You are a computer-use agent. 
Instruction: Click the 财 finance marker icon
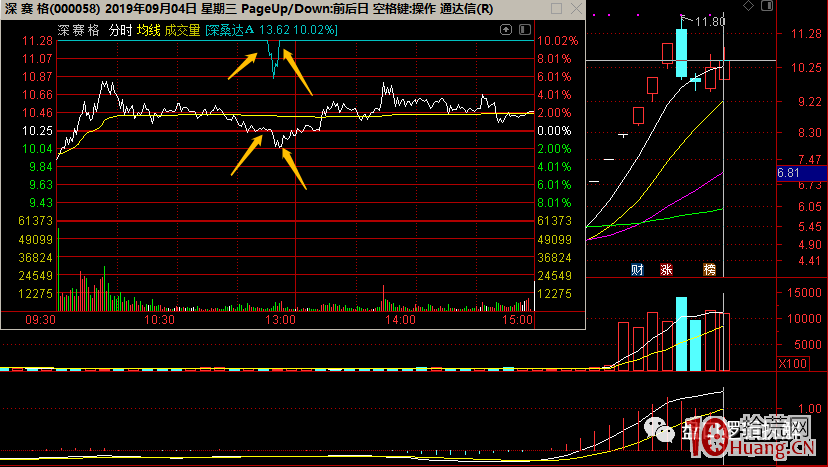click(x=637, y=270)
